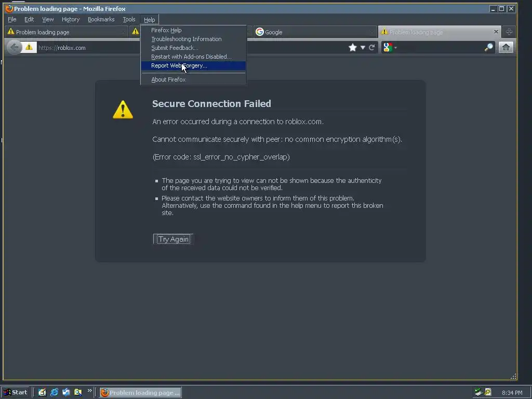Go to the Home page icon

(506, 47)
